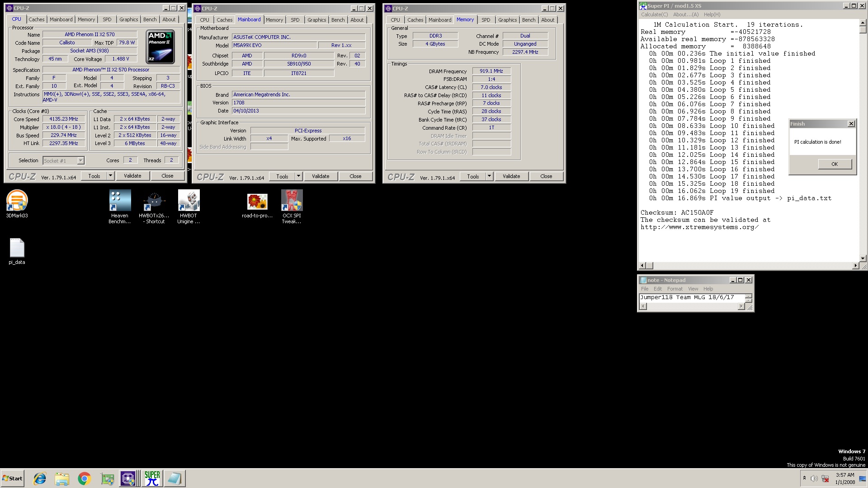Click Super PI title bar icon
The width and height of the screenshot is (868, 488).
[643, 6]
